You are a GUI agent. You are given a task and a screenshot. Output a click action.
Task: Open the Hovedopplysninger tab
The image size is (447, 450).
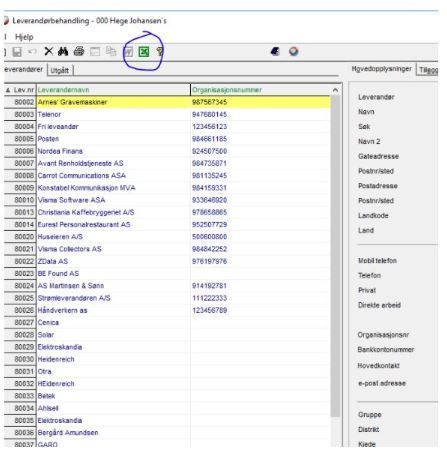pos(381,69)
